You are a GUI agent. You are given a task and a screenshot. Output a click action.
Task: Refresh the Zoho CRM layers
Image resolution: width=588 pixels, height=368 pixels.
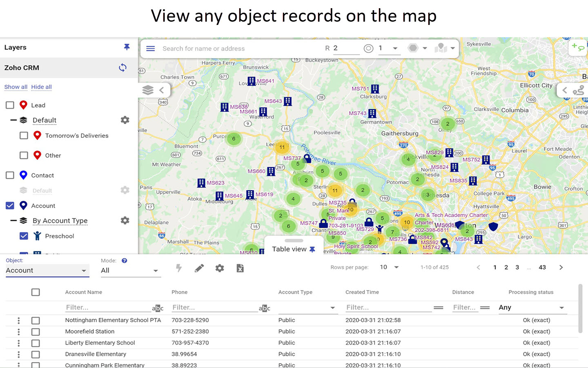pyautogui.click(x=122, y=67)
